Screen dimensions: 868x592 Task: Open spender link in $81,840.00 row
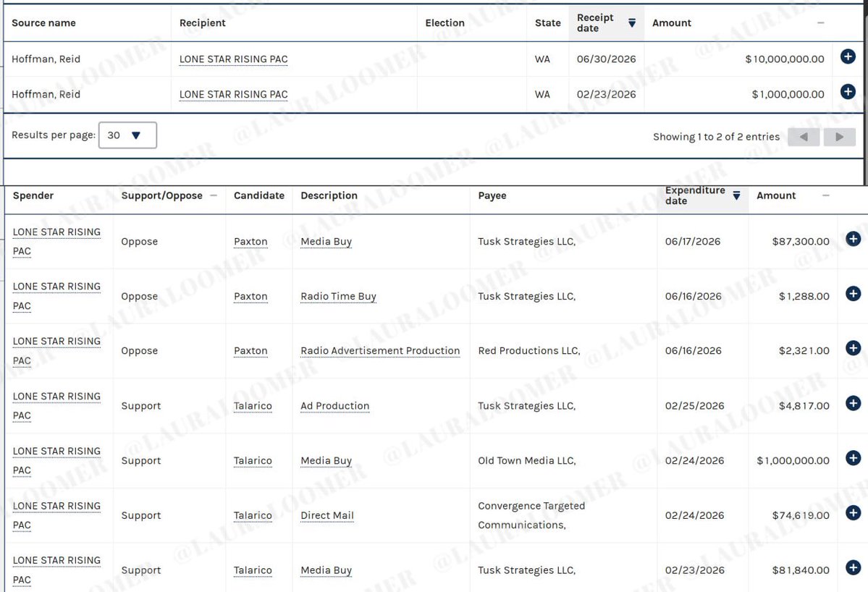[56, 570]
